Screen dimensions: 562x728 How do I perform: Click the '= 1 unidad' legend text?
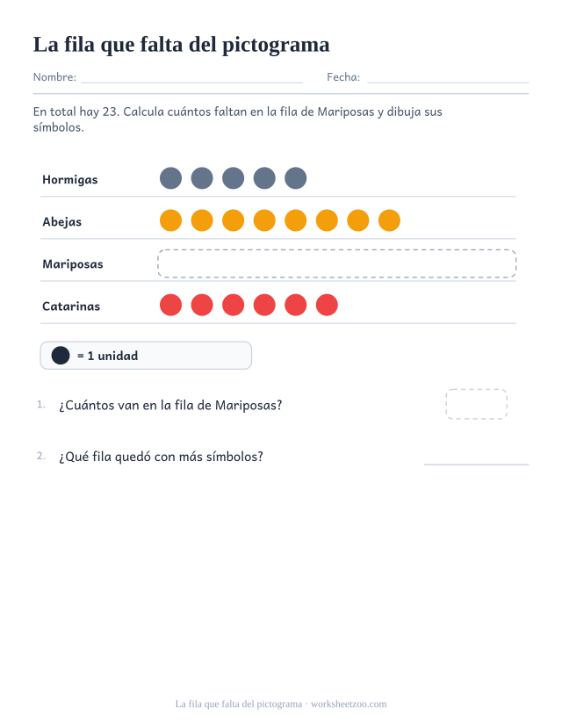tap(108, 356)
